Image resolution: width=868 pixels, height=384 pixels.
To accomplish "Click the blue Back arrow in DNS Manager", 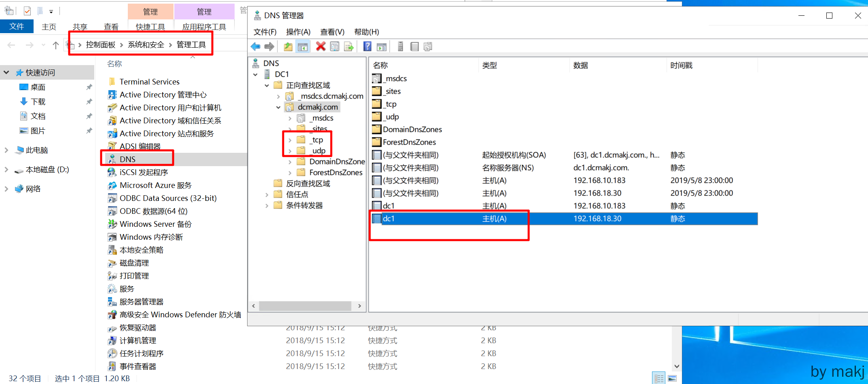I will coord(256,46).
